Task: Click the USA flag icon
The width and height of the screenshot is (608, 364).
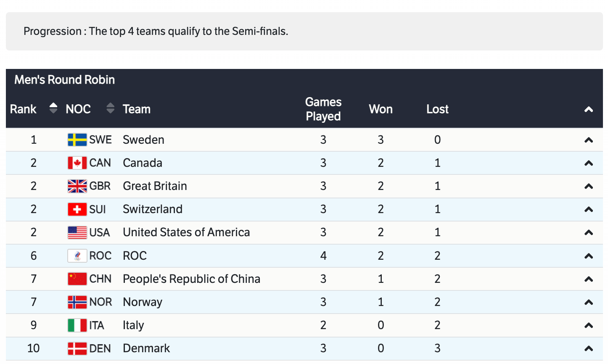Action: [77, 232]
